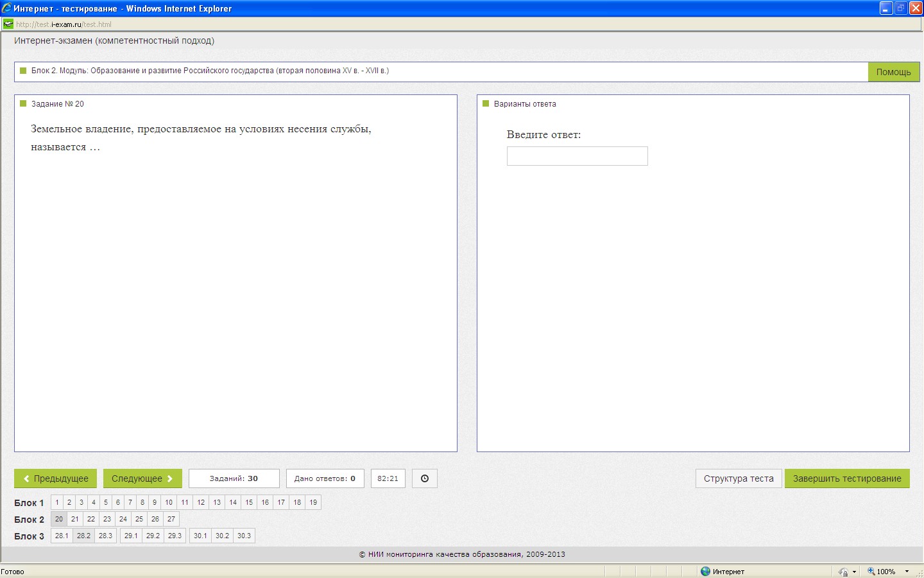
Task: Select task 1 in Блок 1
Action: click(57, 502)
